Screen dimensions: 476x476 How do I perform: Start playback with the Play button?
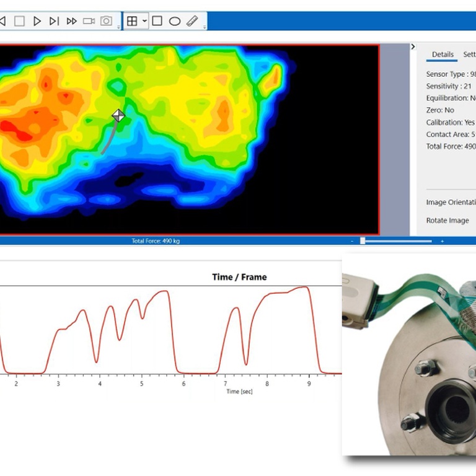click(x=37, y=21)
